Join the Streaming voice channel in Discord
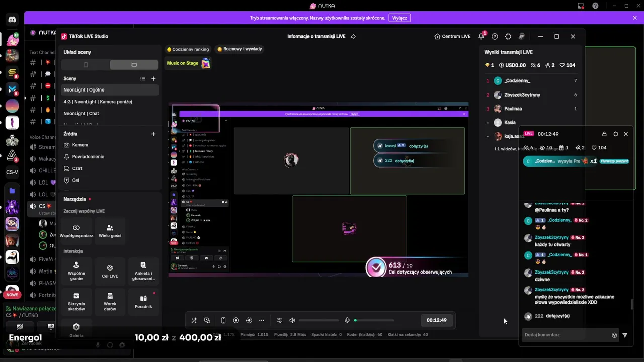Screen dimensions: 644x362 pos(42,147)
